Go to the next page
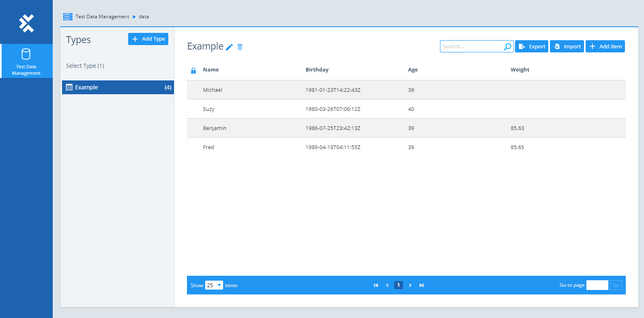The height and width of the screenshot is (318, 644). (410, 285)
